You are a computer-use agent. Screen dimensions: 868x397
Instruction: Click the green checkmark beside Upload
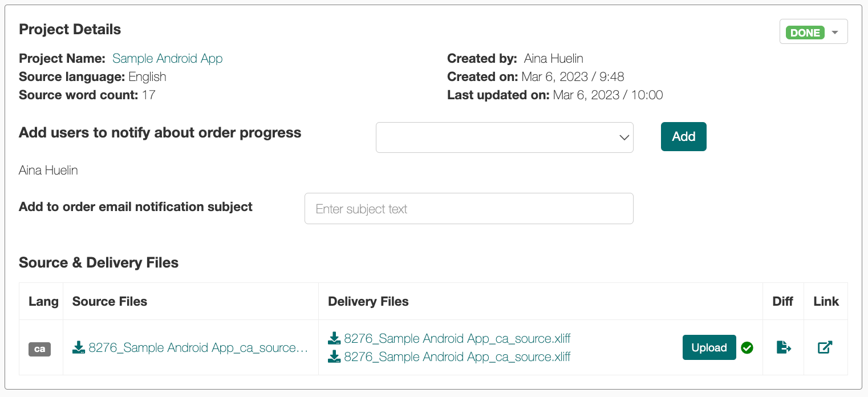pyautogui.click(x=747, y=347)
